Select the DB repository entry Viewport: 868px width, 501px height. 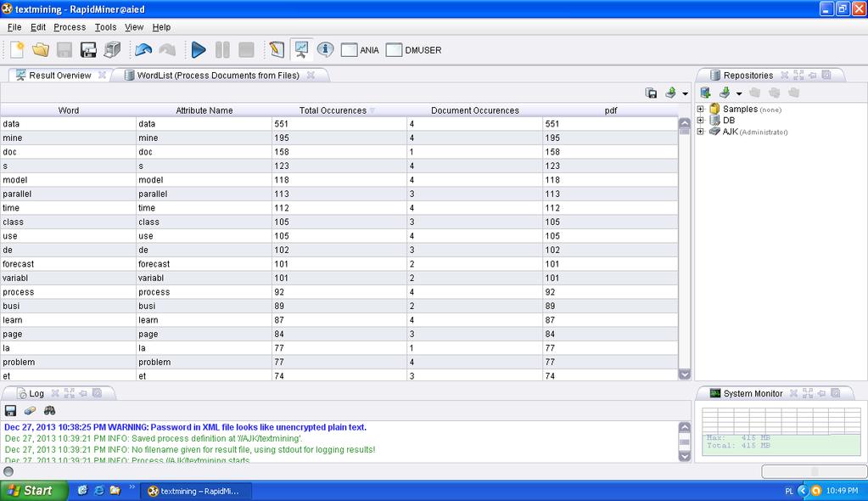click(722, 121)
